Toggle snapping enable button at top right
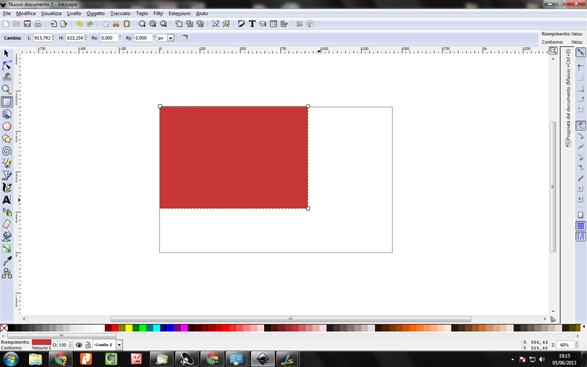This screenshot has width=587, height=367. (580, 52)
